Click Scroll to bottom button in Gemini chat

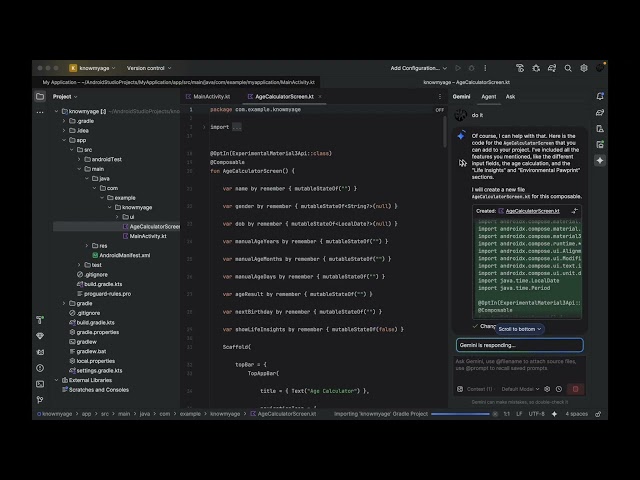tap(520, 329)
